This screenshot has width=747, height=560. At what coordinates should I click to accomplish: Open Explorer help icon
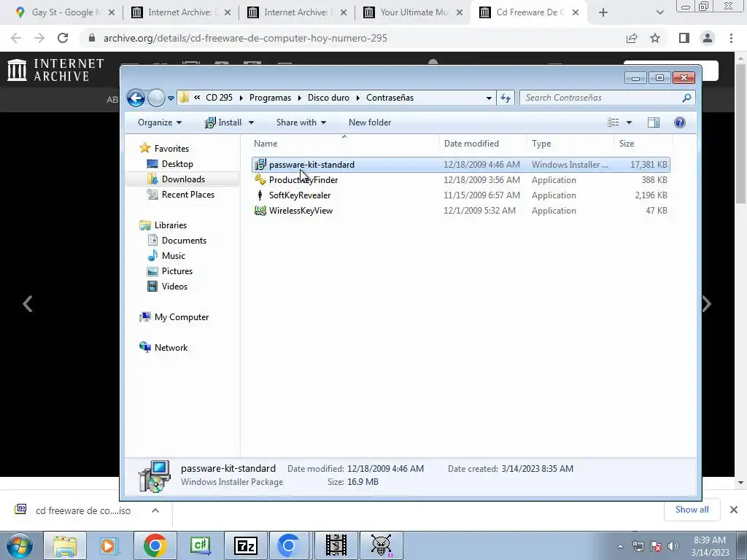tap(680, 122)
